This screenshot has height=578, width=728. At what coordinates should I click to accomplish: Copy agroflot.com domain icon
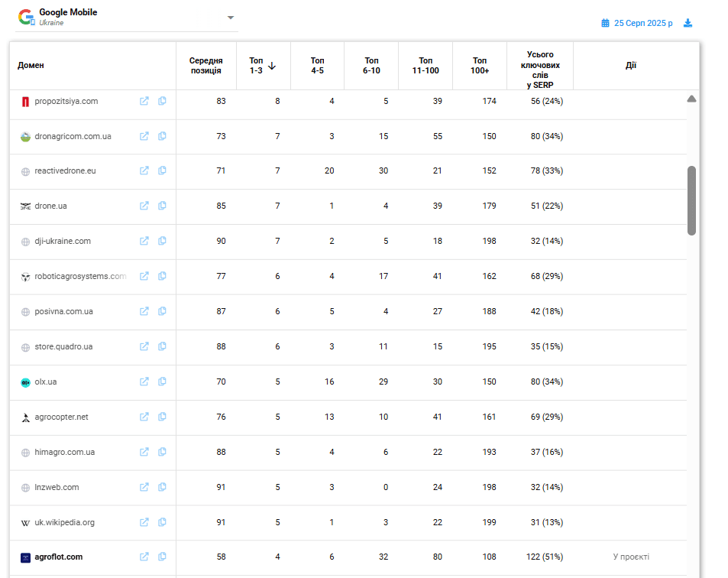162,557
